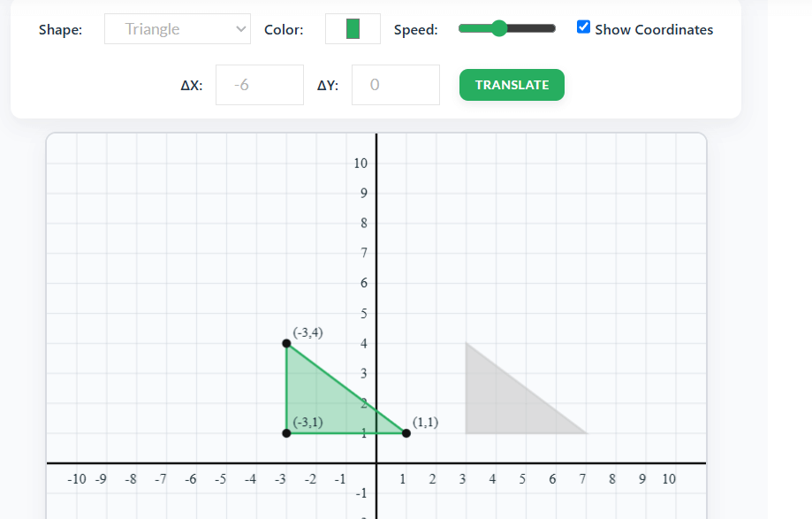Image resolution: width=812 pixels, height=519 pixels.
Task: Focus the ΔY input field
Action: pyautogui.click(x=395, y=85)
